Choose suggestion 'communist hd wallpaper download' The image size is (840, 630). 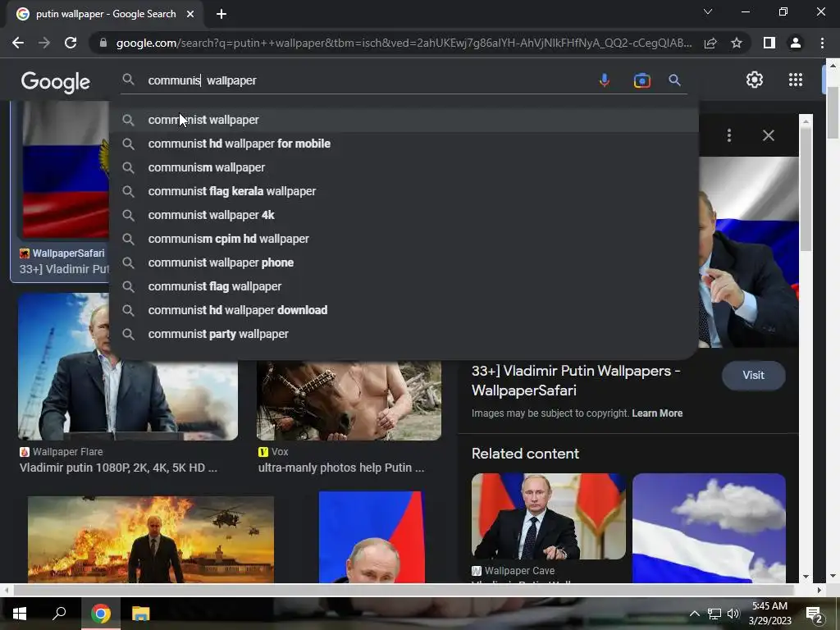404,310
